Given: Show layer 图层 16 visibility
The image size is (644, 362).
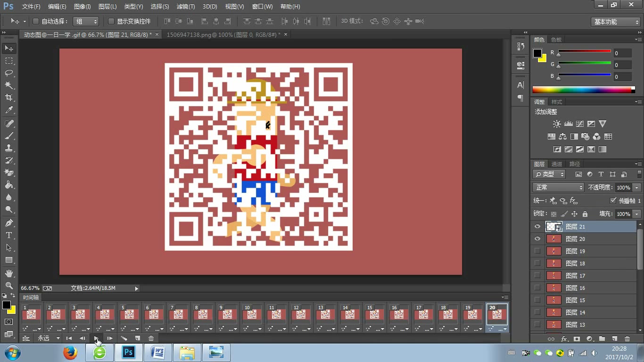Looking at the screenshot, I should click(x=537, y=288).
